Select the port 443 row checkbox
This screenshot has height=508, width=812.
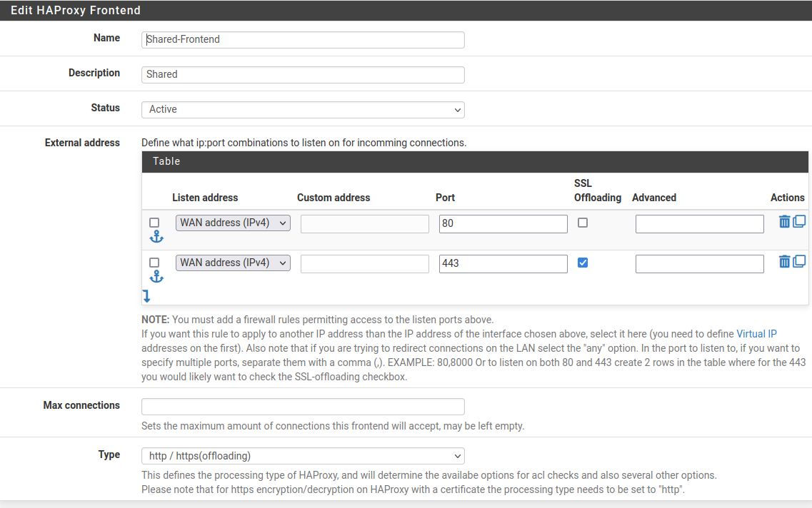(x=154, y=263)
